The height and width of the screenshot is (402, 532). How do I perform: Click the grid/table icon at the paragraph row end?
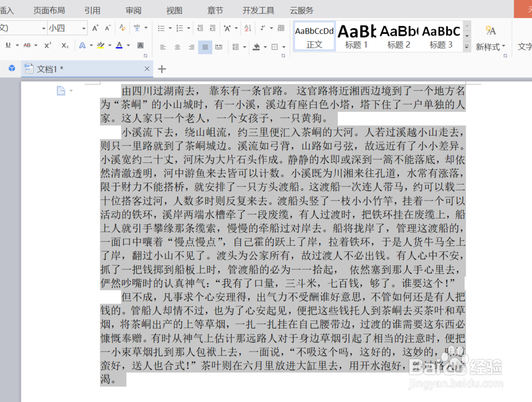point(281,28)
